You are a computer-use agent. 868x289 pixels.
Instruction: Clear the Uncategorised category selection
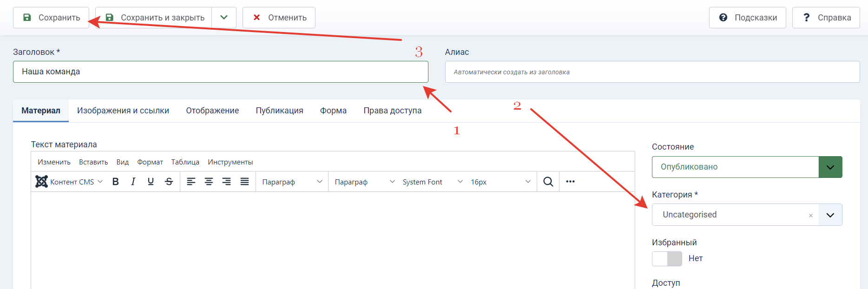[x=811, y=216]
